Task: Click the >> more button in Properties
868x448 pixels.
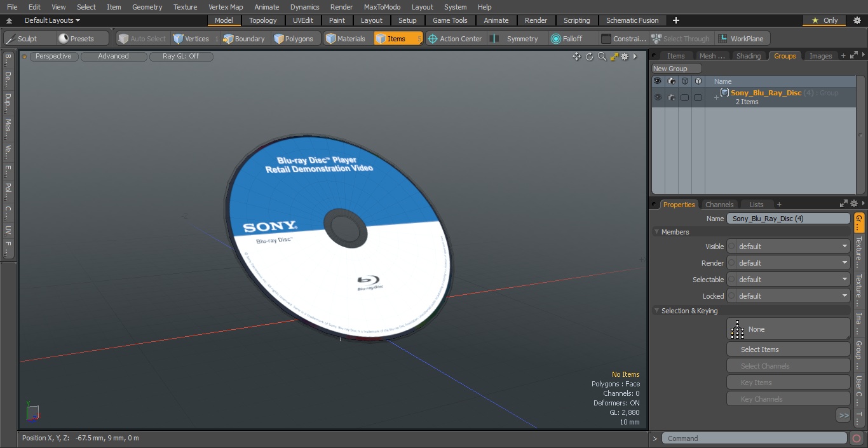Action: [x=843, y=416]
